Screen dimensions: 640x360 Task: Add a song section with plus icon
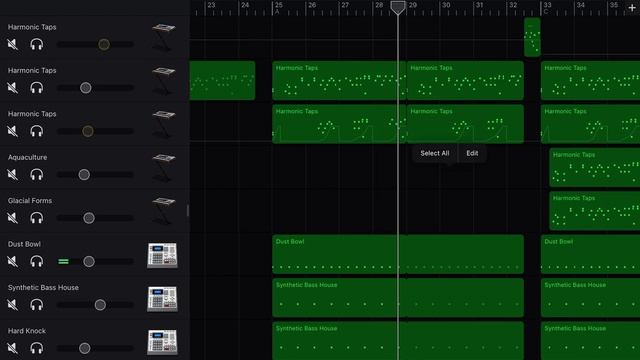click(x=632, y=8)
